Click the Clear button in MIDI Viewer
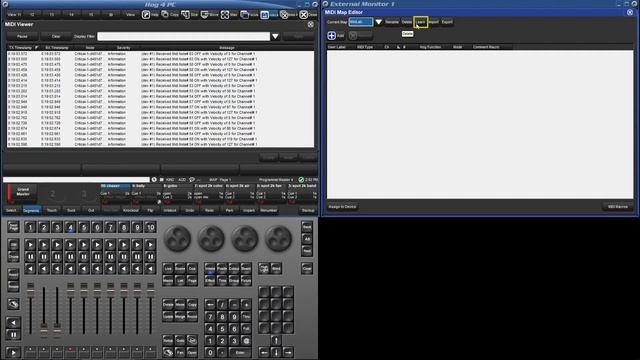The image size is (640, 360). 56,36
